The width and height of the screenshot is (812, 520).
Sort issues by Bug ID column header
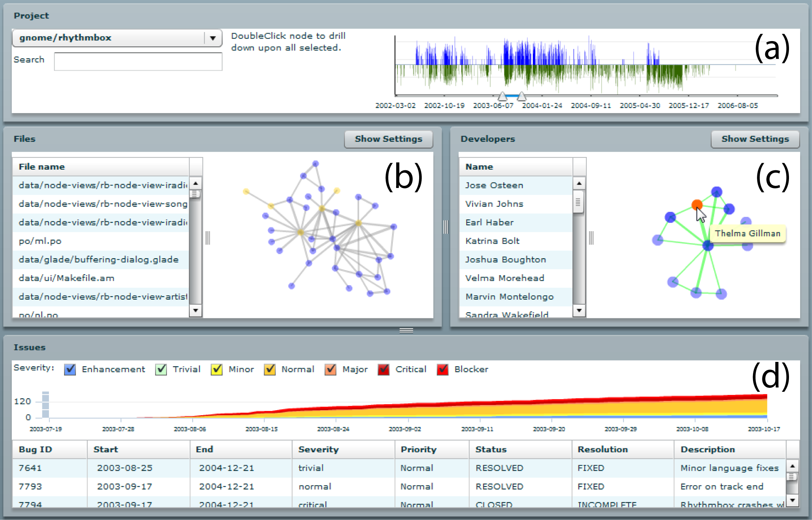coord(36,449)
